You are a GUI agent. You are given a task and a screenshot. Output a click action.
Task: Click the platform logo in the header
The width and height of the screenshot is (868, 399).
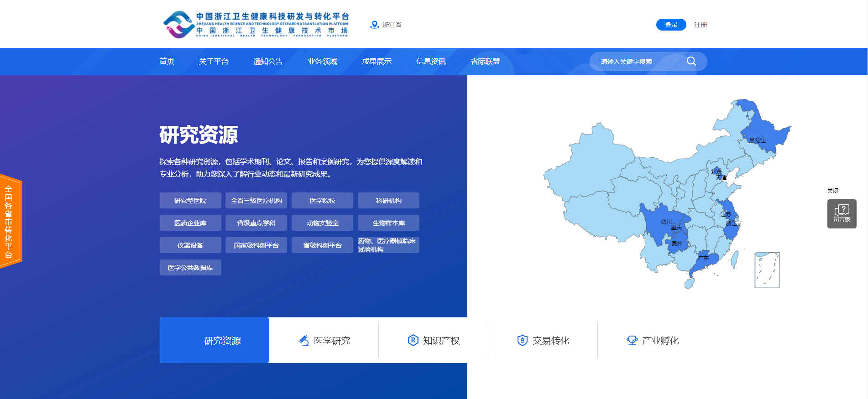coord(256,25)
